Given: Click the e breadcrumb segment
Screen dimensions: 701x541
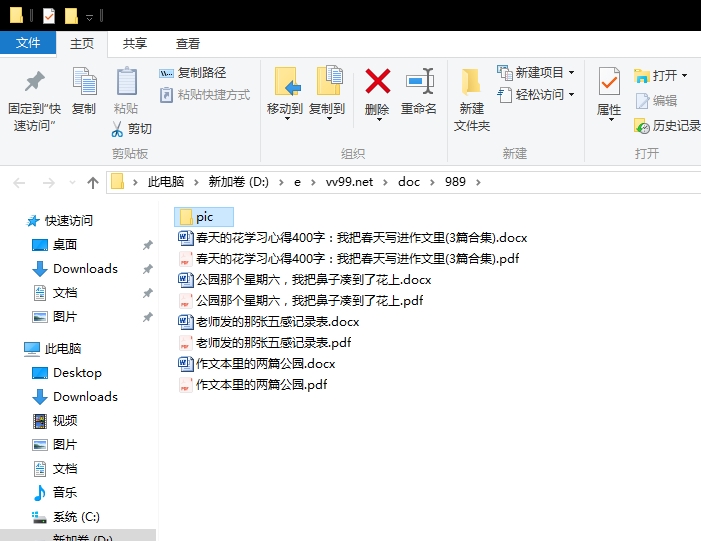Looking at the screenshot, I should pyautogui.click(x=297, y=182).
